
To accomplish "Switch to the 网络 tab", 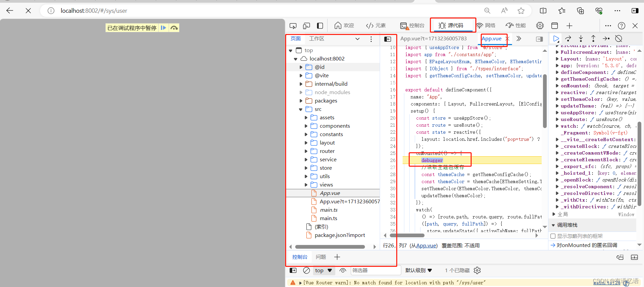I will coord(486,26).
